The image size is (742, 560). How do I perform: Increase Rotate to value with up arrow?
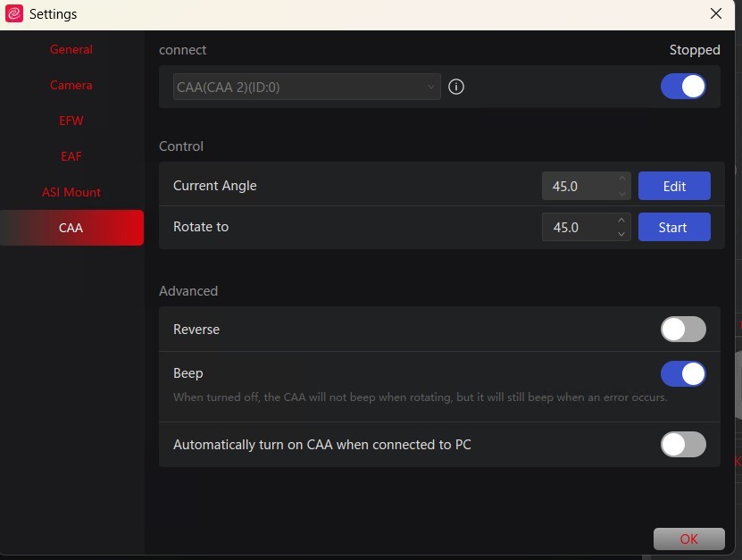[x=621, y=220]
